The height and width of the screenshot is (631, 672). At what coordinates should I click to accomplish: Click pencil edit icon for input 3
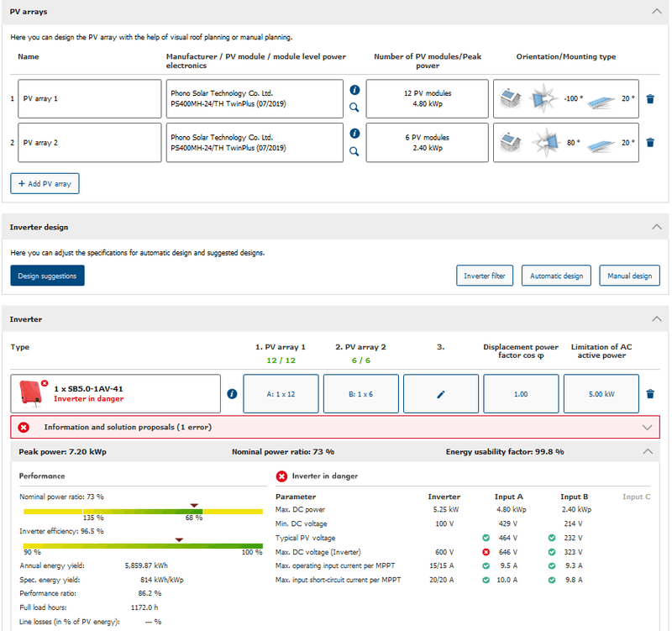(x=441, y=394)
